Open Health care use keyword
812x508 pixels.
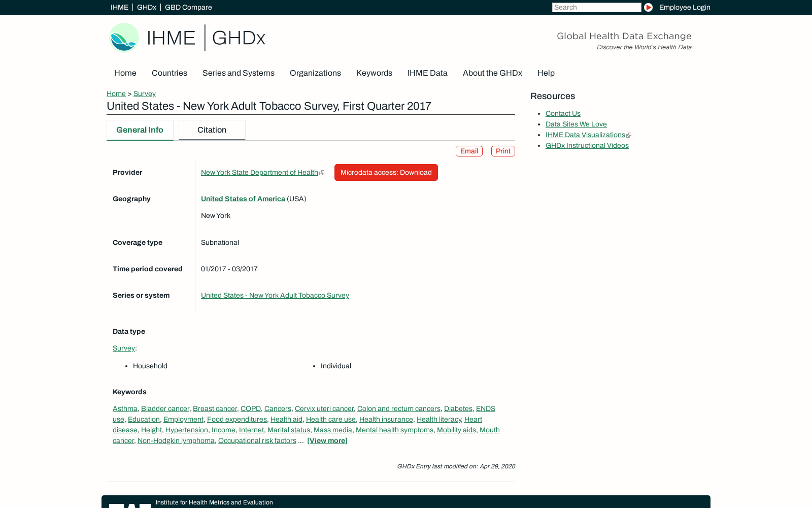click(331, 419)
